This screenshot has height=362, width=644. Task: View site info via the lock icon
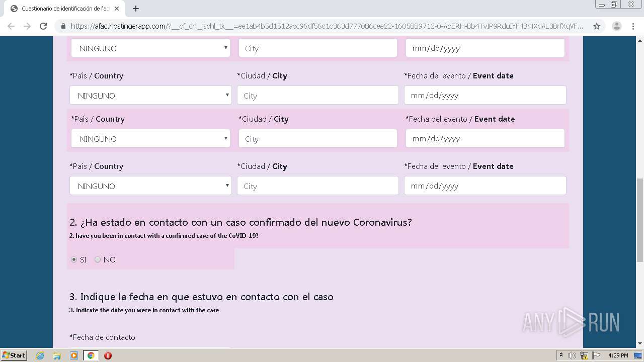click(x=63, y=26)
